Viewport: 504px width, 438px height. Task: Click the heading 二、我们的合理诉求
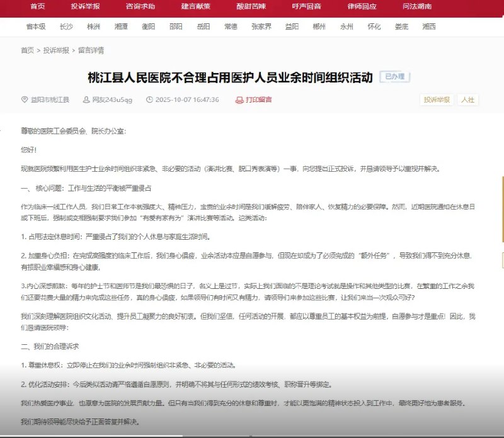[x=50, y=347]
